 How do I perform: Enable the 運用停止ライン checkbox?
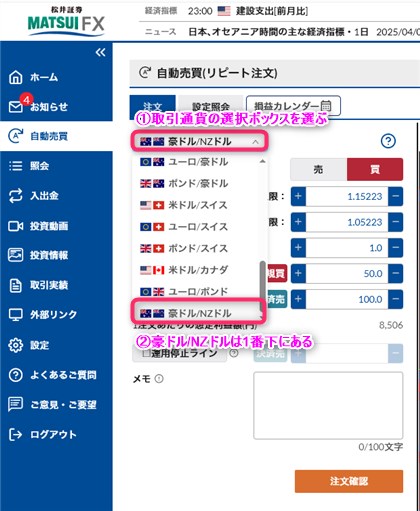click(146, 353)
